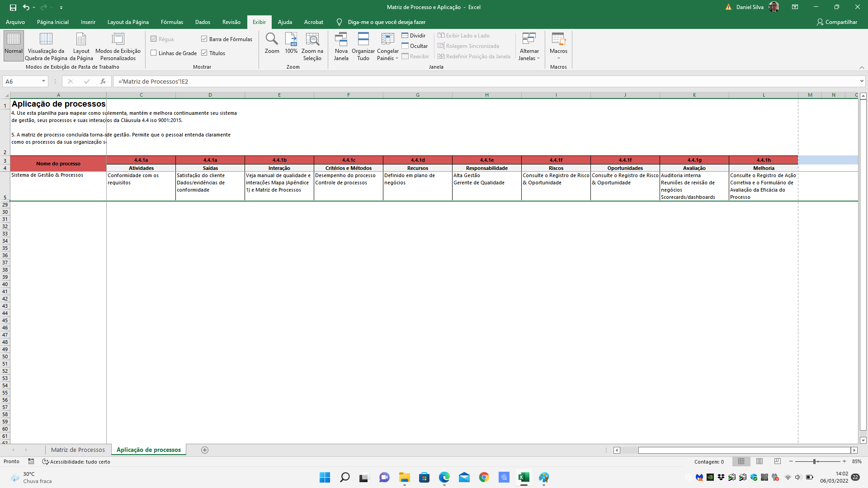Expand the Name Box dropdown arrow

pos(43,81)
